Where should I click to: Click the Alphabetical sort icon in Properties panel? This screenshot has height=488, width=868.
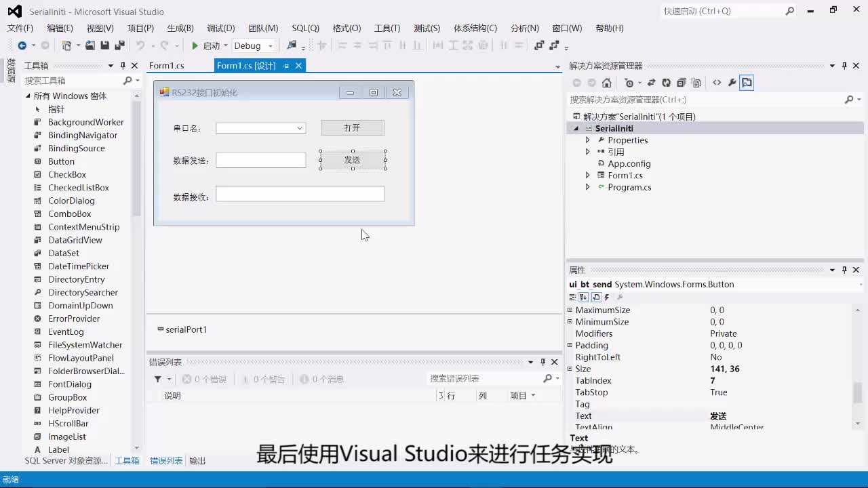[583, 297]
